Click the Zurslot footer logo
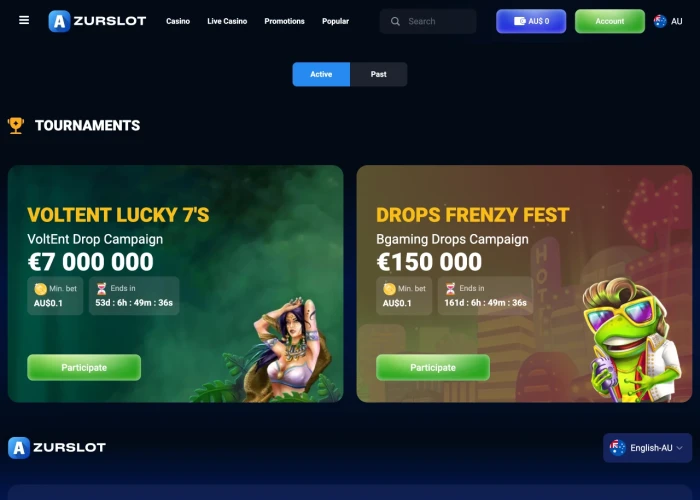 [57, 448]
